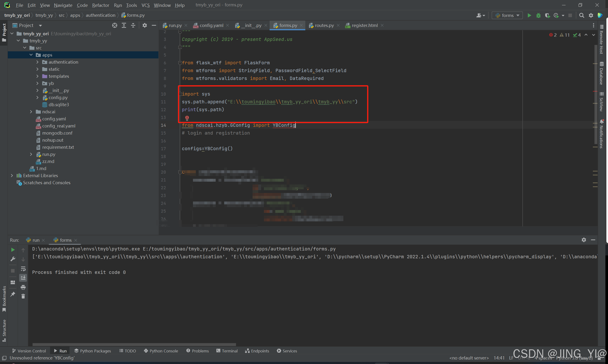Expand External Libraries node
The width and height of the screenshot is (608, 364).
[12, 176]
